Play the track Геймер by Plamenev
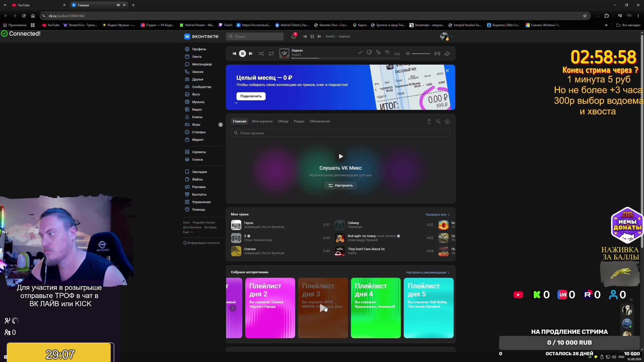Screen dimensions: 644x362 [x=340, y=225]
